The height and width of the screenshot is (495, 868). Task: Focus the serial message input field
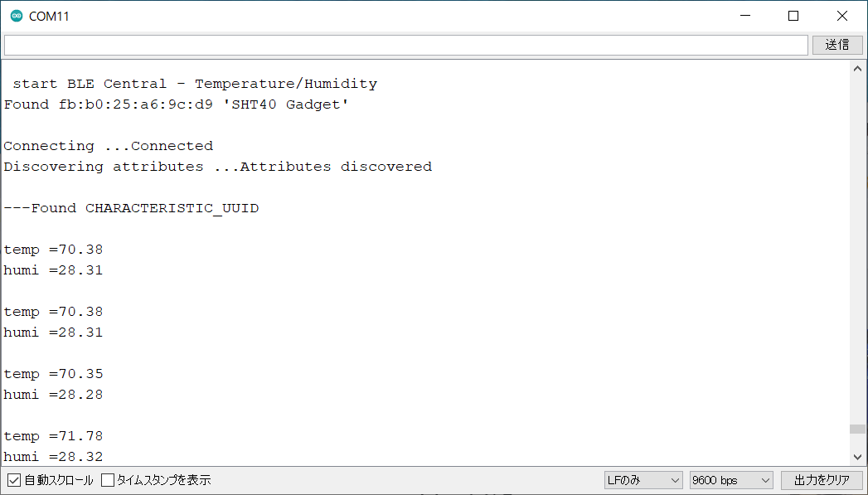coord(405,45)
